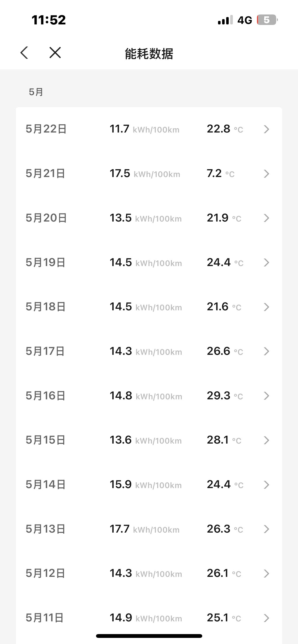
Task: Open the 5月14日 energy record
Action: pyautogui.click(x=149, y=485)
